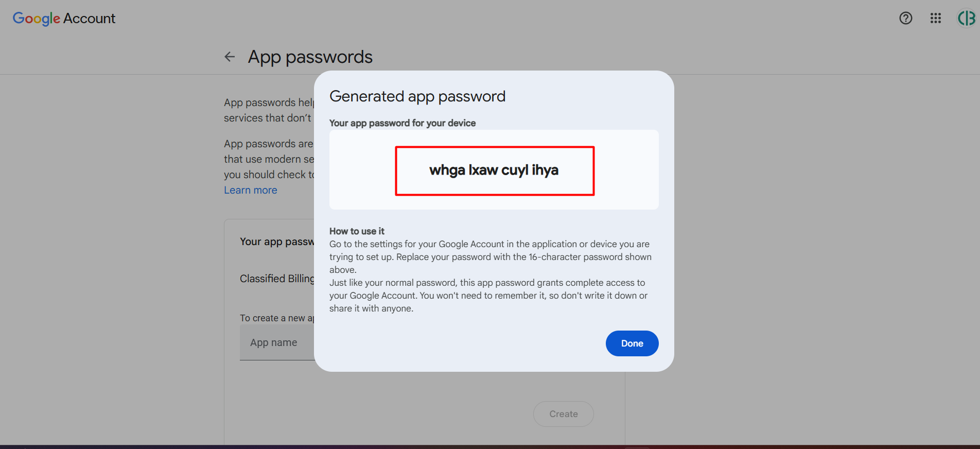Click the 'Generated app password' dialog title
The height and width of the screenshot is (449, 980).
[x=417, y=96]
